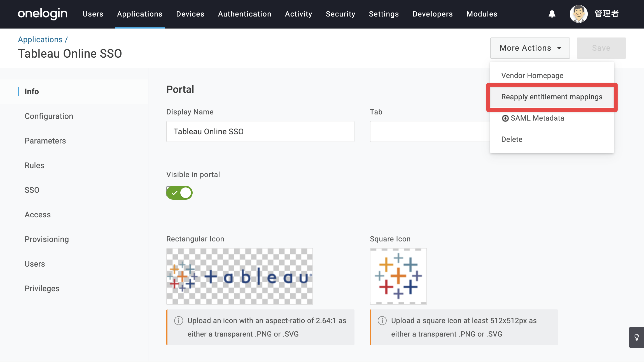Open the Developers navigation menu
Viewport: 644px width, 362px height.
433,14
